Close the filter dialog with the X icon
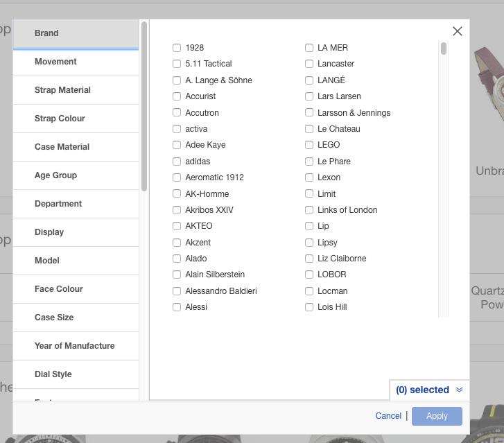 click(x=457, y=31)
